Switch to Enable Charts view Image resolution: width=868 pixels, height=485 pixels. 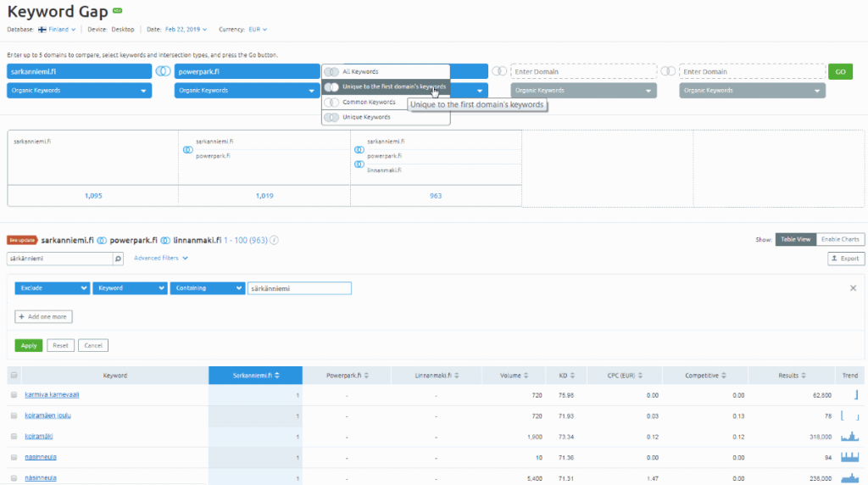click(x=839, y=240)
